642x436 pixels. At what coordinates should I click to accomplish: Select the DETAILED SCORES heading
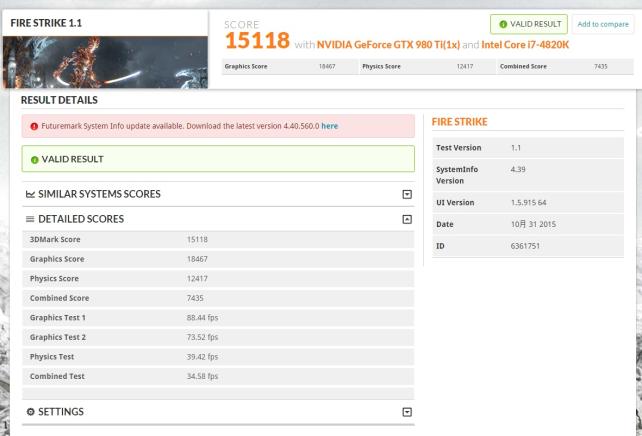[x=81, y=219]
